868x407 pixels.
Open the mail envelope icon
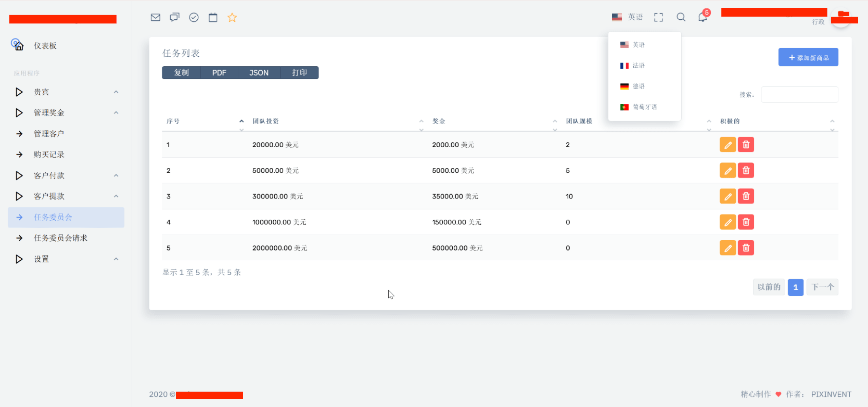coord(155,17)
